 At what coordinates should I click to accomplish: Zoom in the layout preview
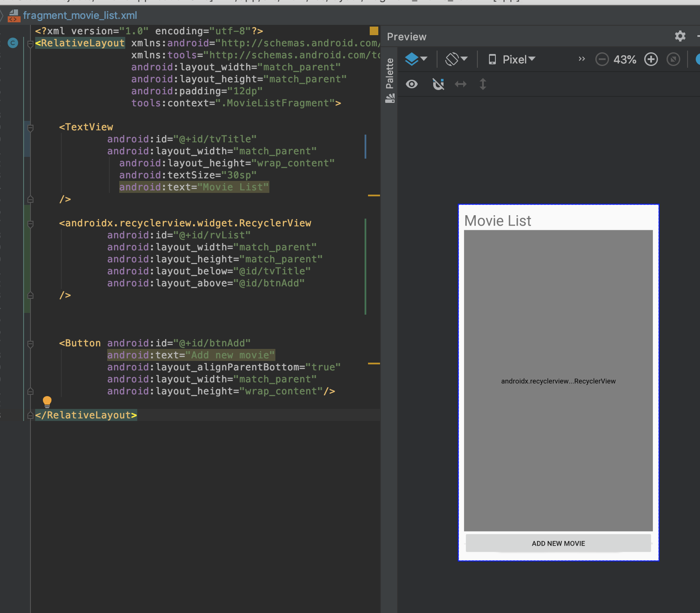point(651,59)
